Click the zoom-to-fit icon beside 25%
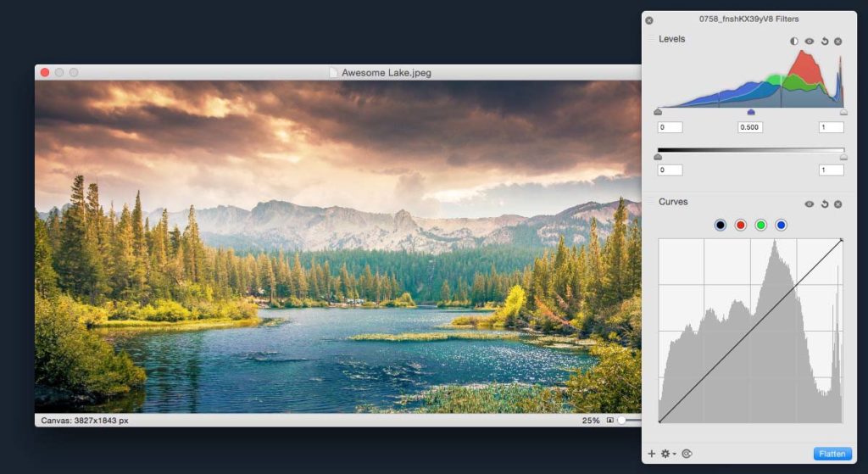This screenshot has height=474, width=868. pyautogui.click(x=610, y=421)
